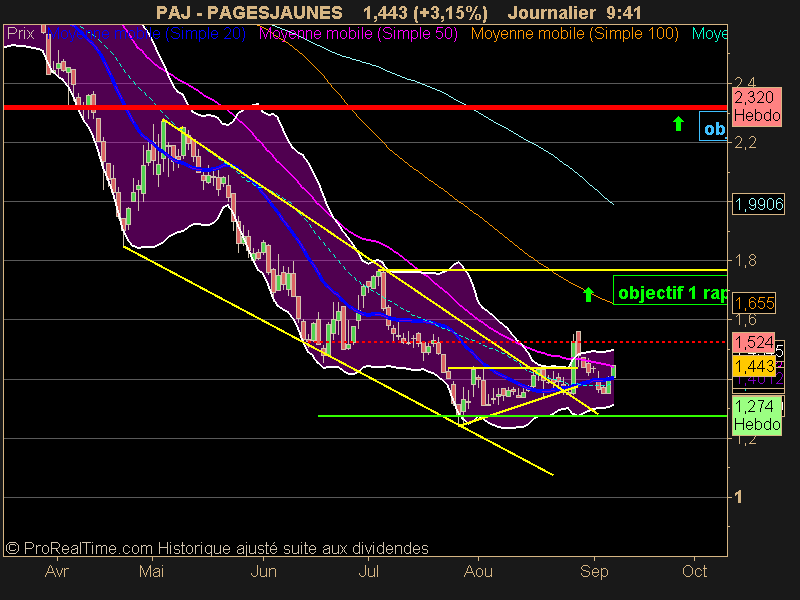Select the Moyenne mobile (Simple 100) legend
Screen dimensions: 800x600
point(574,34)
